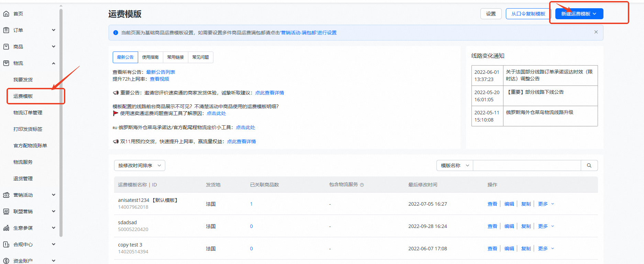This screenshot has width=644, height=264.
Task: Click the 从口令复制模板 button
Action: coord(528,14)
